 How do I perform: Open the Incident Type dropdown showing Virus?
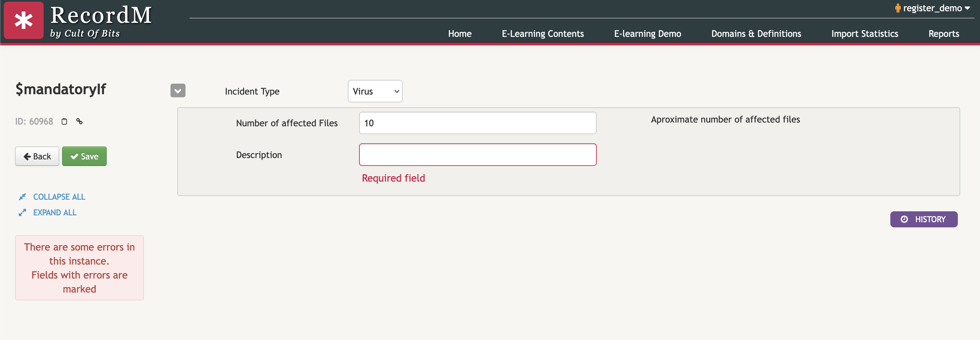(375, 91)
